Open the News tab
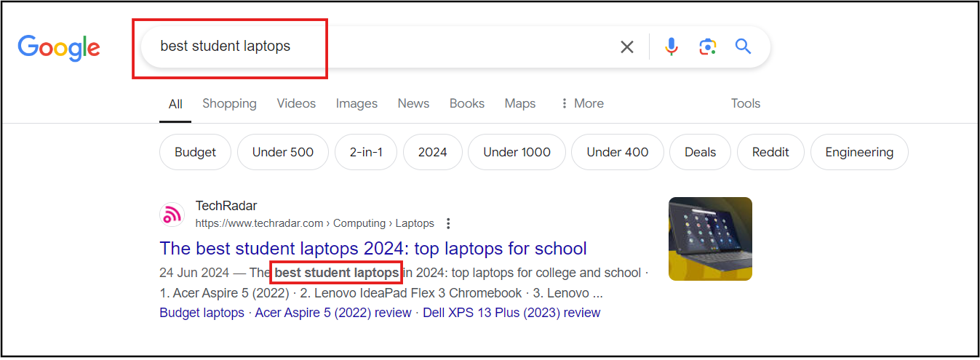980x360 pixels. click(413, 103)
